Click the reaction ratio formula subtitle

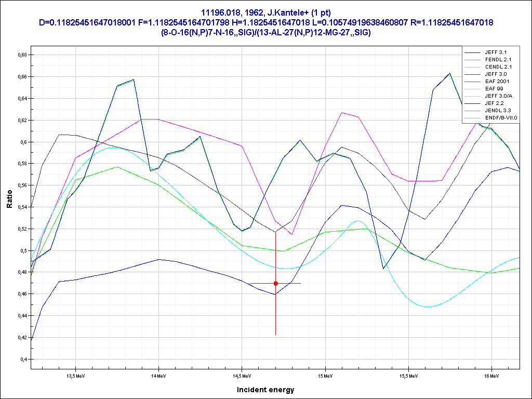[x=265, y=32]
